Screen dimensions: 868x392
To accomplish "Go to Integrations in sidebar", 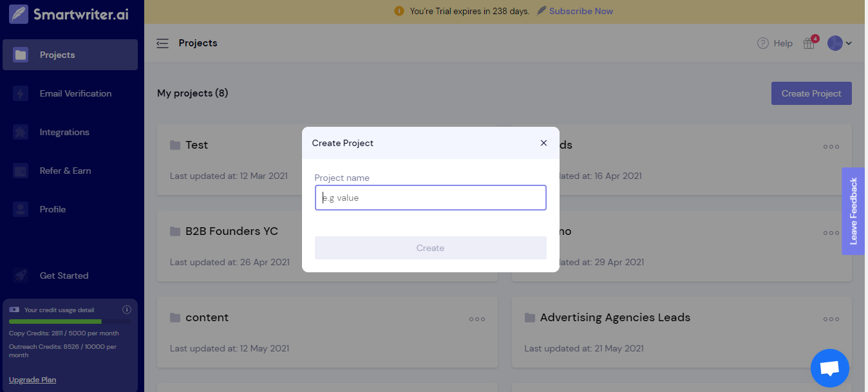I will [x=64, y=132].
